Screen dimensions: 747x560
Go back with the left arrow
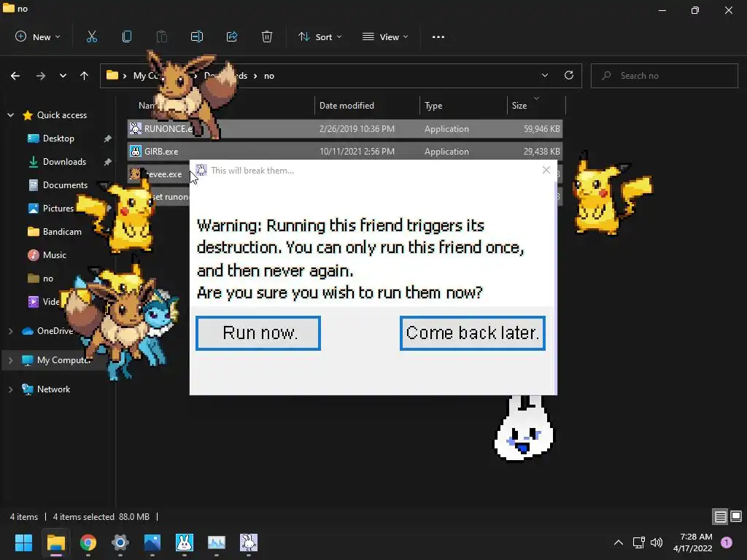15,76
